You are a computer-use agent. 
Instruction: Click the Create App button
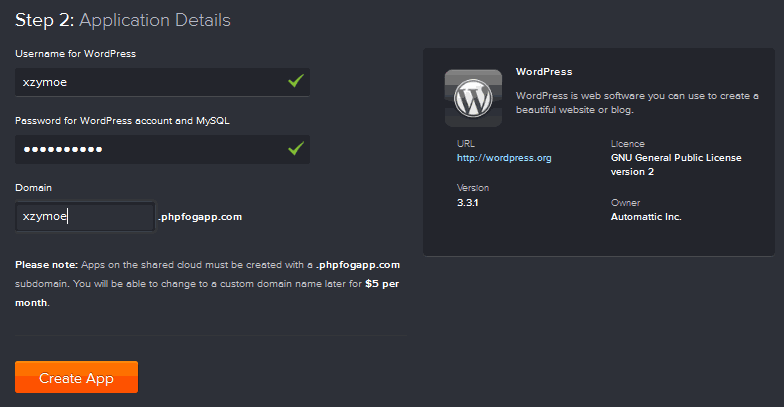76,377
